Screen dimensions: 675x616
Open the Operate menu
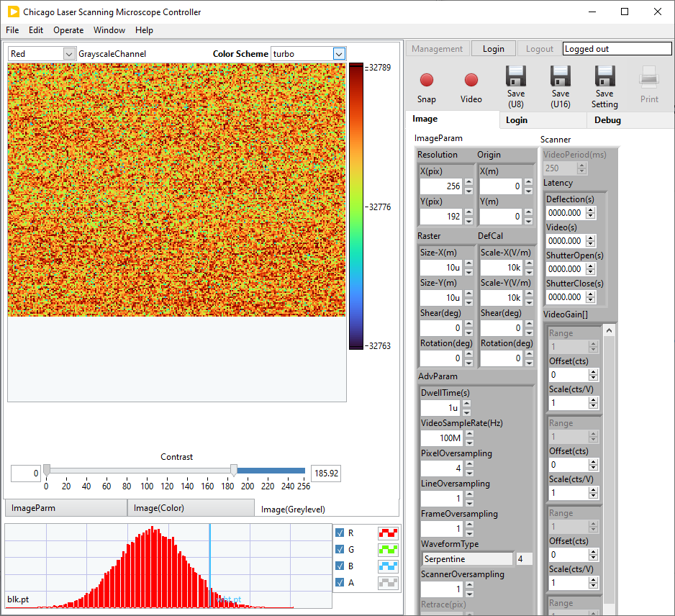point(68,30)
